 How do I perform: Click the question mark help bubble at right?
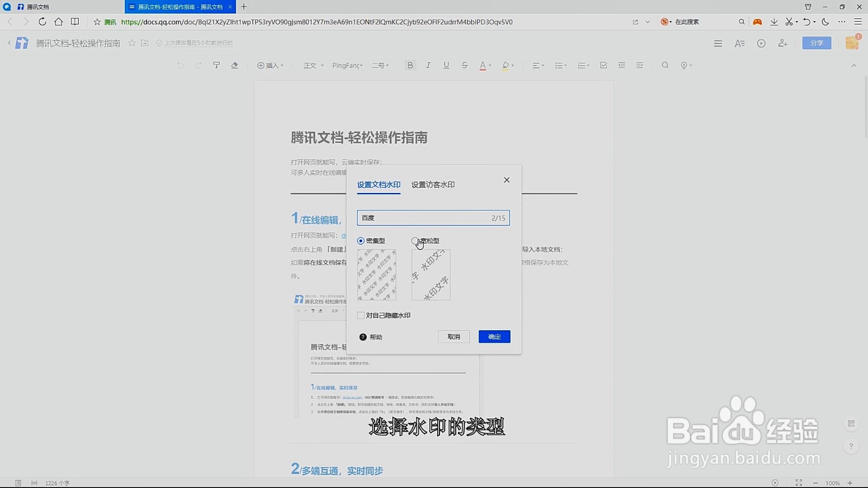coord(851,446)
